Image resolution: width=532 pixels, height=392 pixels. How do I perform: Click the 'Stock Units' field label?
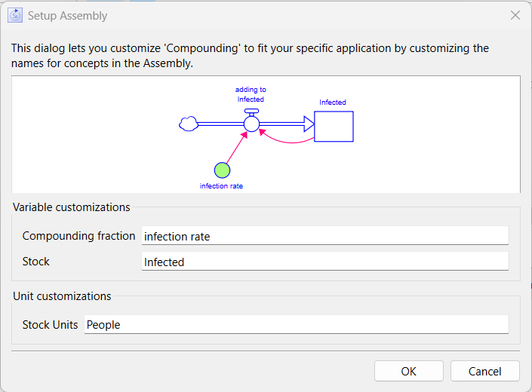click(50, 325)
